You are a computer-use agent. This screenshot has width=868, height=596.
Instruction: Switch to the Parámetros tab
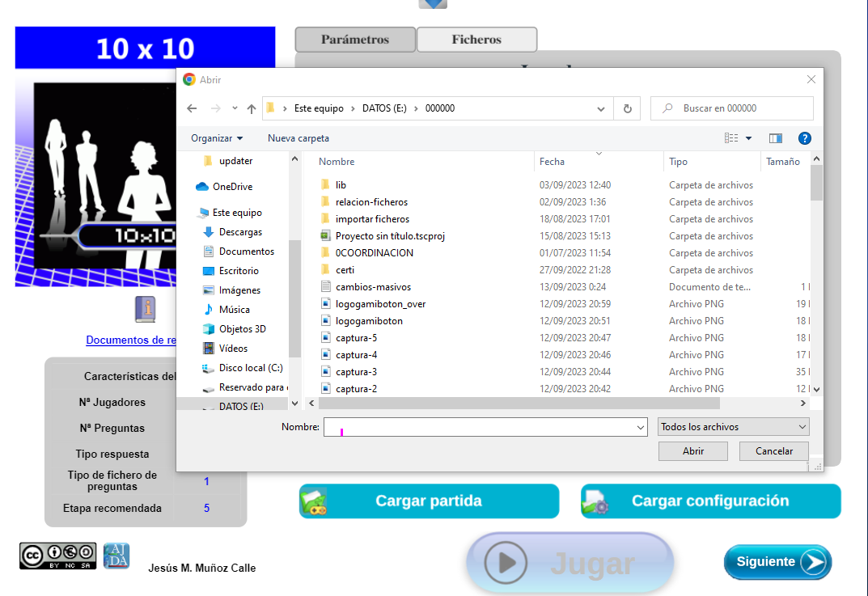point(355,40)
